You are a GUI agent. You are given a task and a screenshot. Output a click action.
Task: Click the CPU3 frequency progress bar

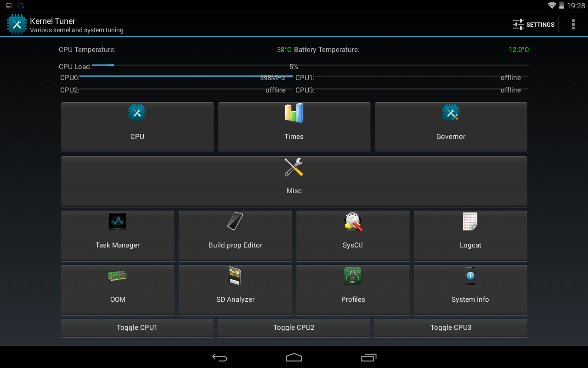(x=421, y=89)
